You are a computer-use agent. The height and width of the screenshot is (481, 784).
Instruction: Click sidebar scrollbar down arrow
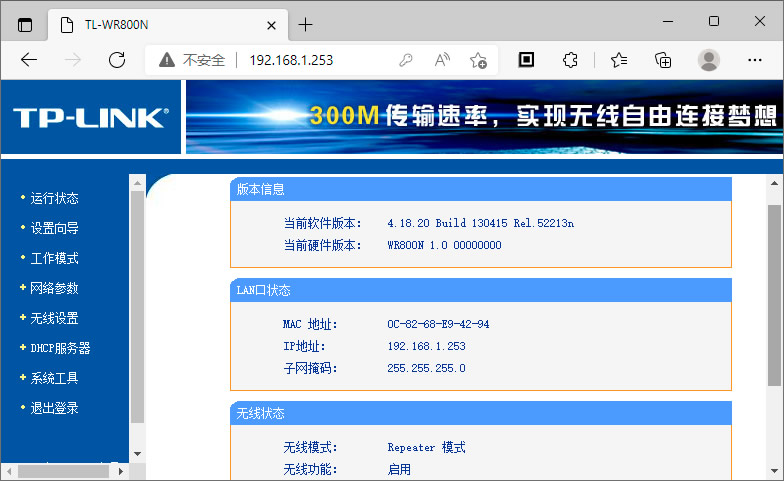138,454
